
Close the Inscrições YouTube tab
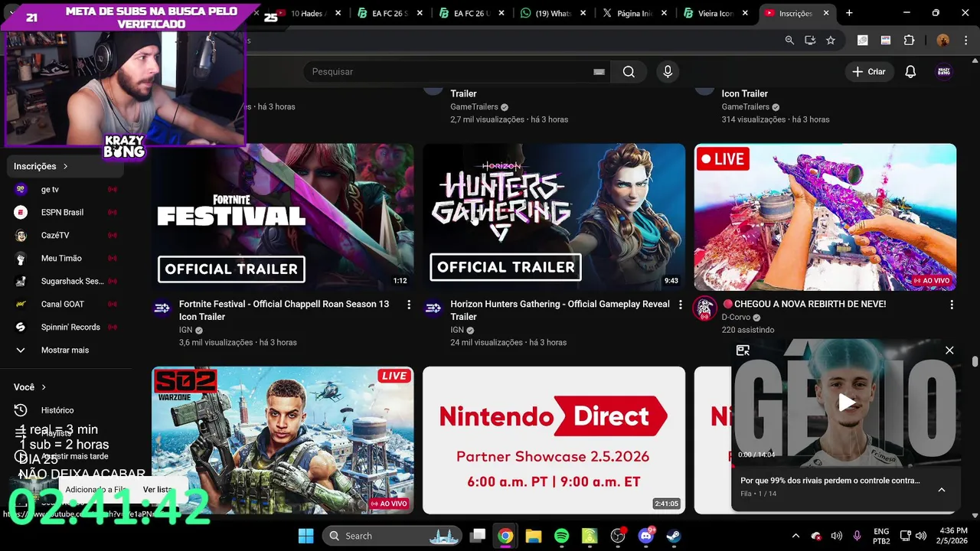[x=826, y=13]
